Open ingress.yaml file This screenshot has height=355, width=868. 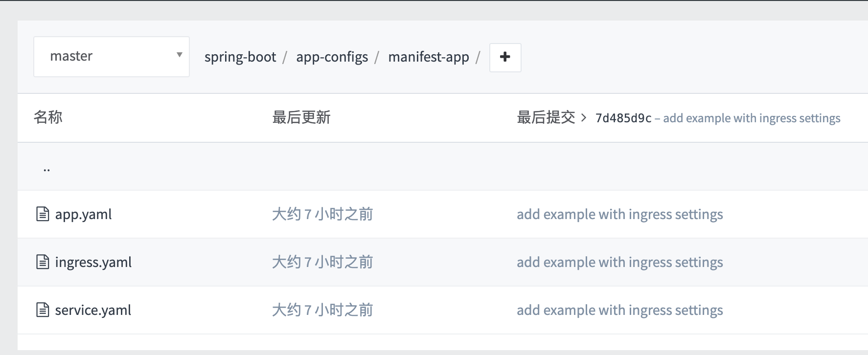pos(93,262)
